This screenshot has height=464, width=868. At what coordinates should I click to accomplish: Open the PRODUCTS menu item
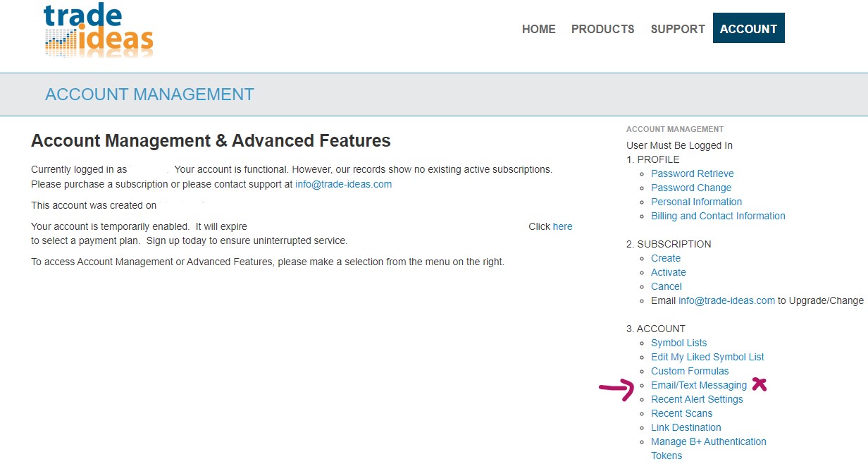(x=603, y=29)
